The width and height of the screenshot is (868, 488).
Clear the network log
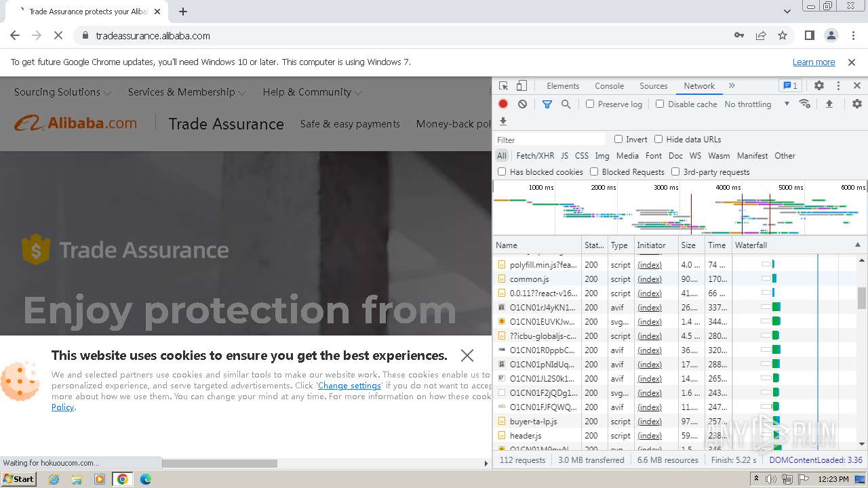[x=522, y=104]
